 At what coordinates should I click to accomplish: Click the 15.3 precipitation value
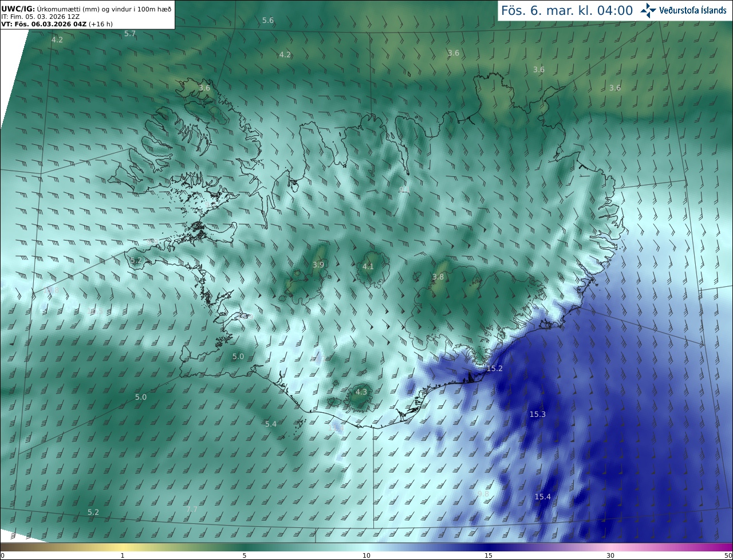tap(538, 414)
